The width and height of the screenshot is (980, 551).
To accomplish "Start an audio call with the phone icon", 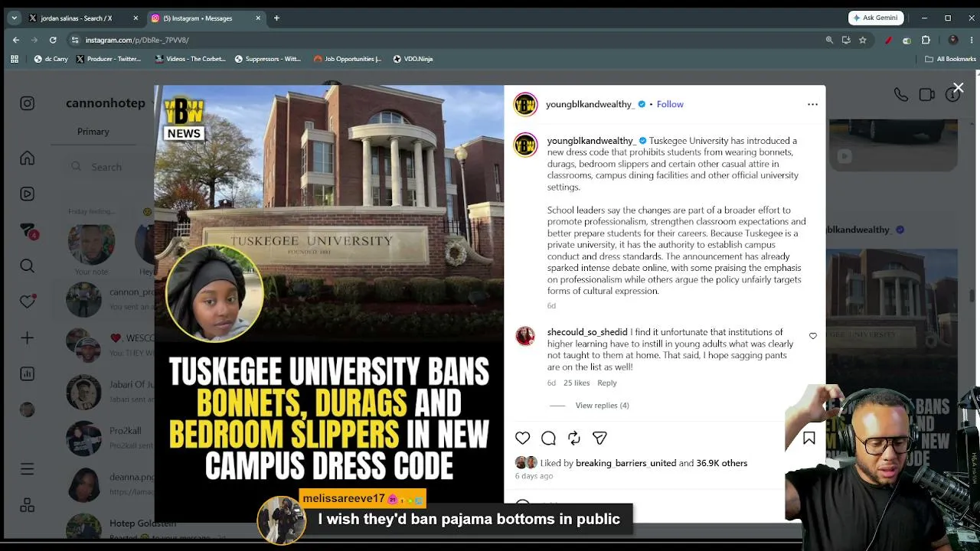I will click(x=901, y=95).
